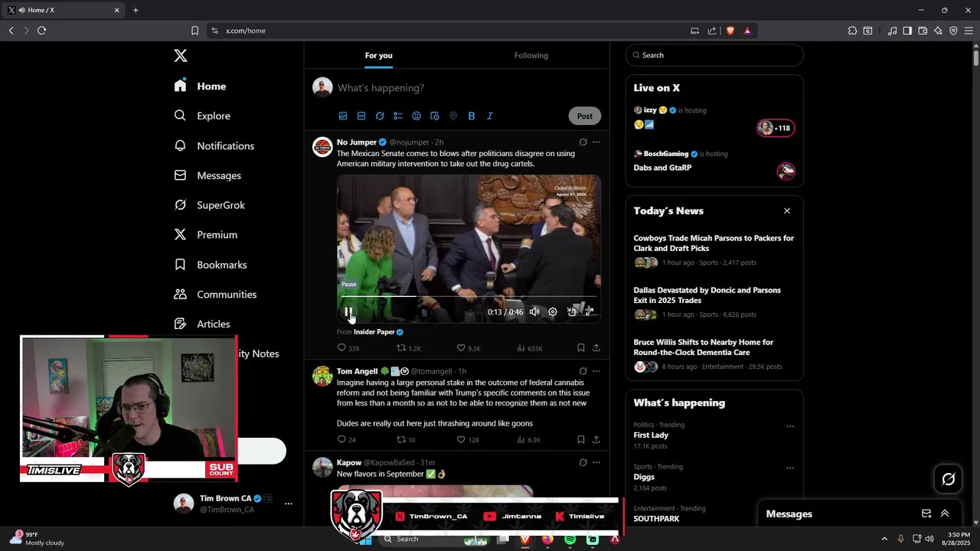Open Grok floating button
This screenshot has width=980, height=551.
coord(949,479)
